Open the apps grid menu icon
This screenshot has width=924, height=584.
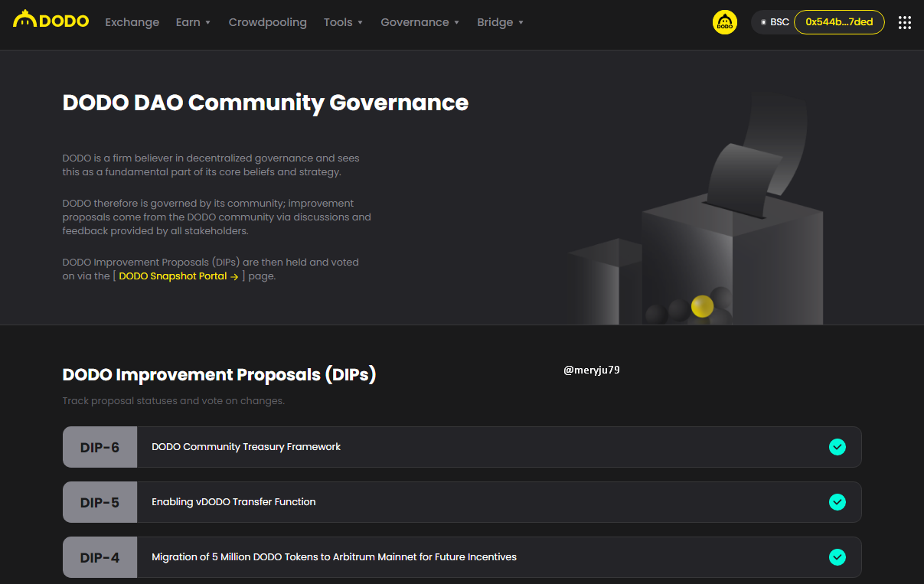click(x=904, y=22)
